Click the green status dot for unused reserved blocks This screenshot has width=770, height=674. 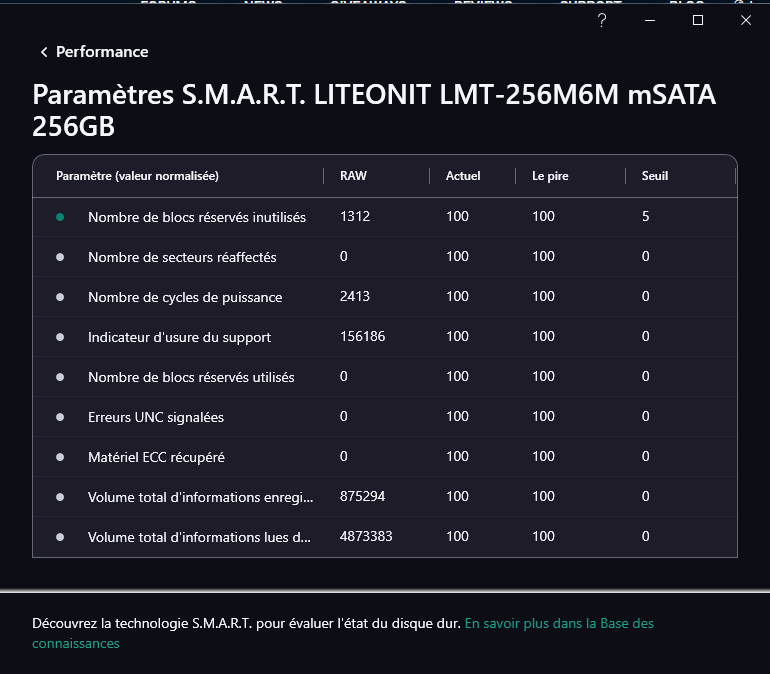click(x=60, y=217)
